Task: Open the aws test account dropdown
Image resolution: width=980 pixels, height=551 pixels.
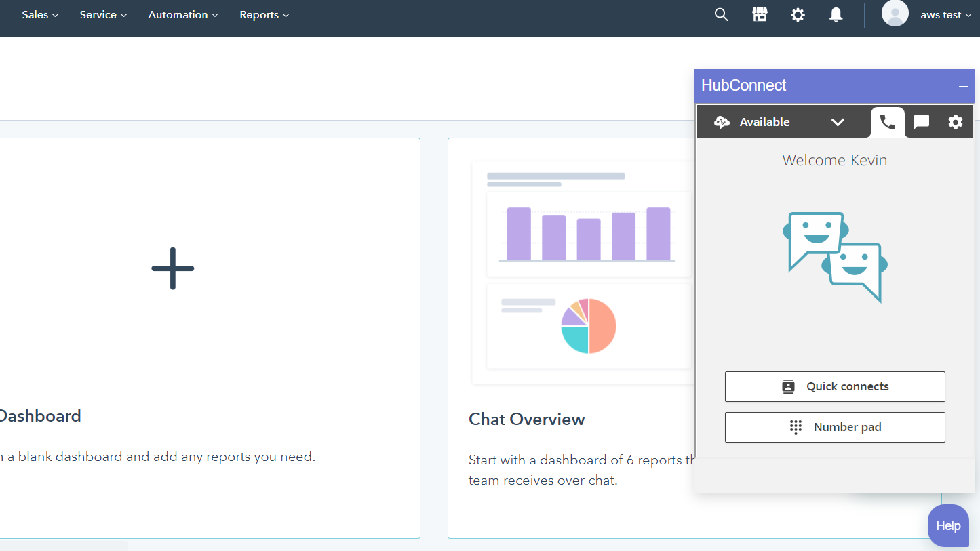Action: 945,14
